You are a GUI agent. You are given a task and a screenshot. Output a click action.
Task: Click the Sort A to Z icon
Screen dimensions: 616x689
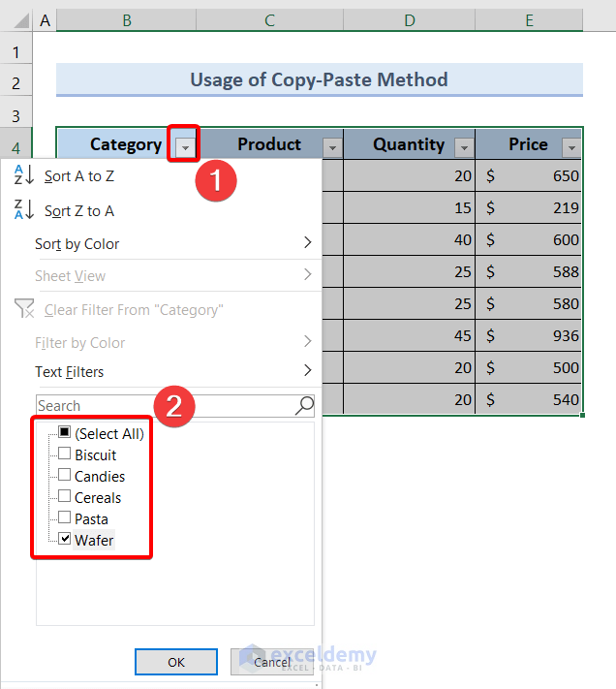(x=24, y=175)
